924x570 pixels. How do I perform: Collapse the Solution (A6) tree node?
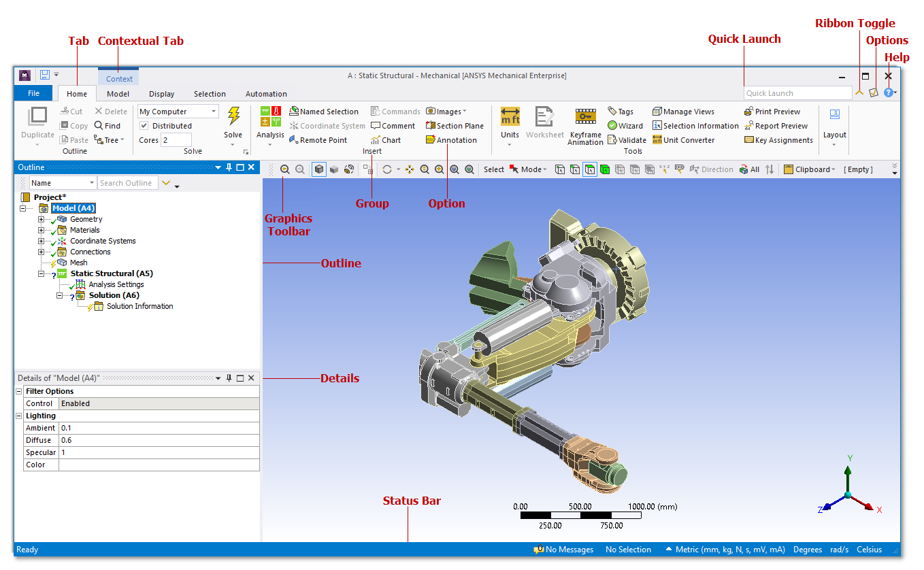[59, 295]
